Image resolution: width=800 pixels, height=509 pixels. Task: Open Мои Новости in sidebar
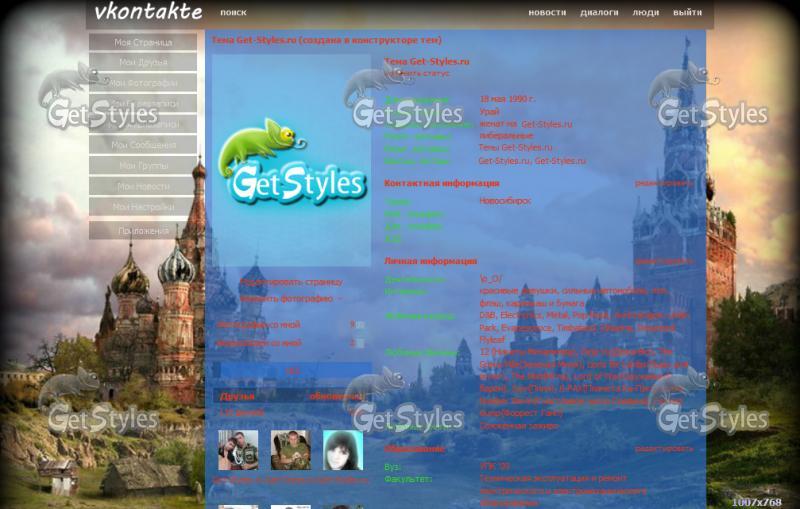[143, 187]
